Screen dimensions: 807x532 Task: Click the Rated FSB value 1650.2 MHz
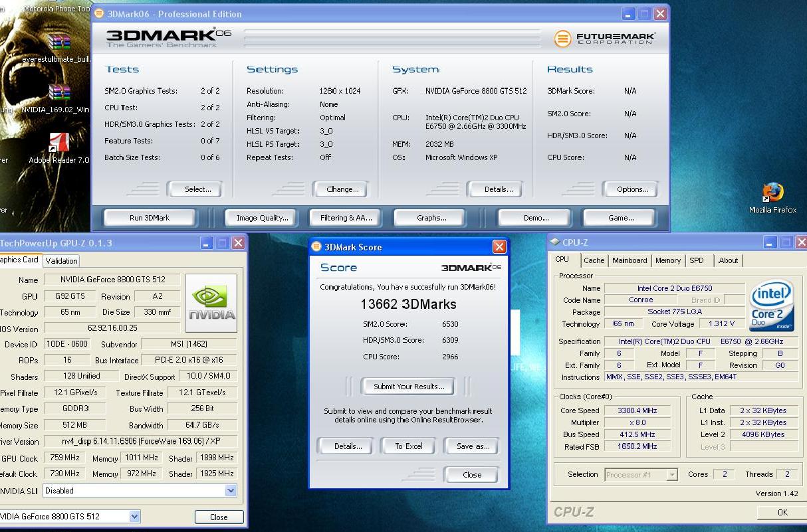637,447
